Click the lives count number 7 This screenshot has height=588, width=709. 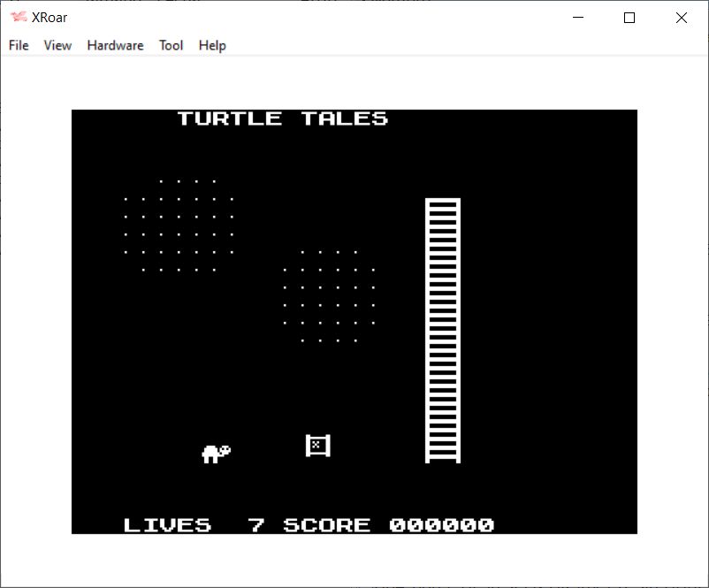pyautogui.click(x=256, y=525)
